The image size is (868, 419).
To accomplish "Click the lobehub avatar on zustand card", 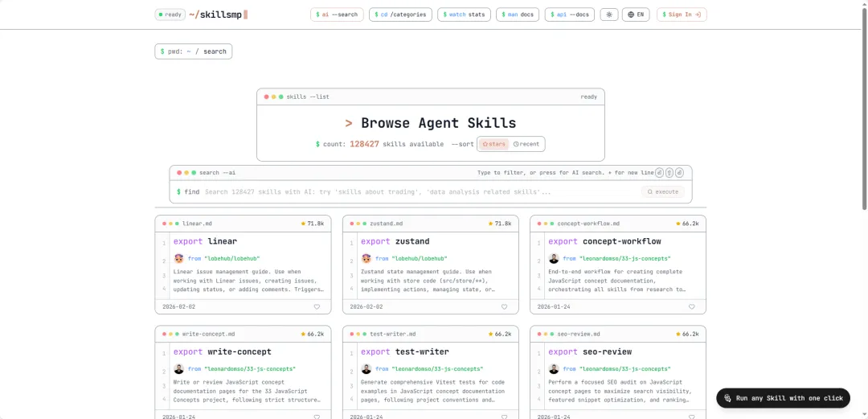I will point(366,258).
